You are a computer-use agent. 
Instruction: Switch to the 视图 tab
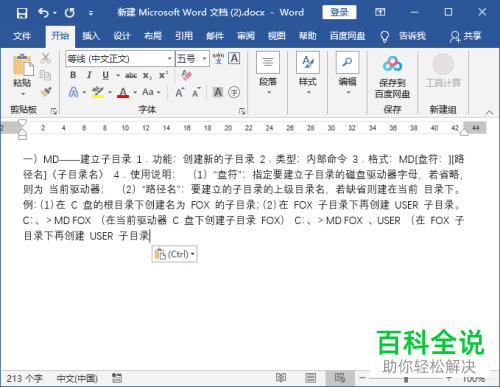coord(277,36)
